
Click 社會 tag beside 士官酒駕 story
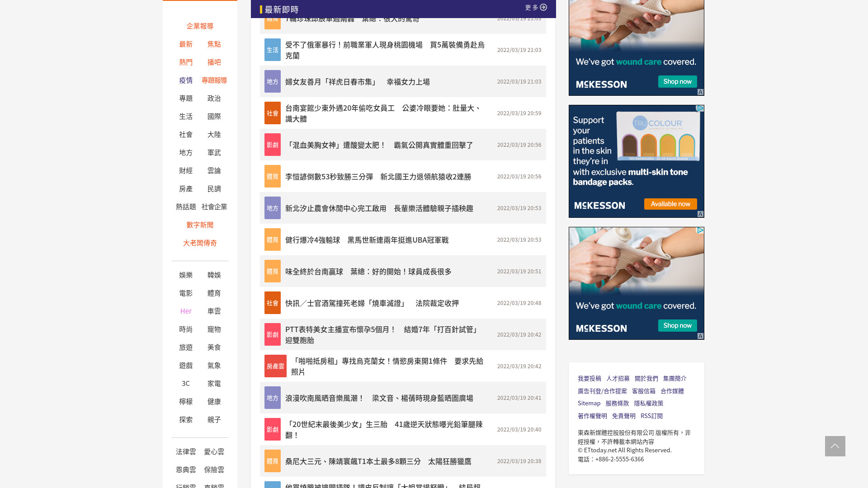pos(273,303)
